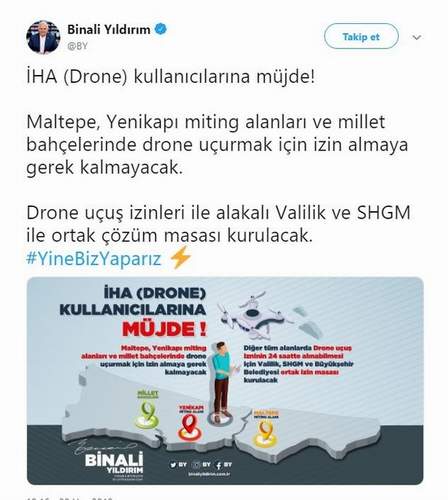Click the tweet text about Maltepe, Yenikapı
Image resolution: width=448 pixels, height=500 pixels.
[x=217, y=144]
